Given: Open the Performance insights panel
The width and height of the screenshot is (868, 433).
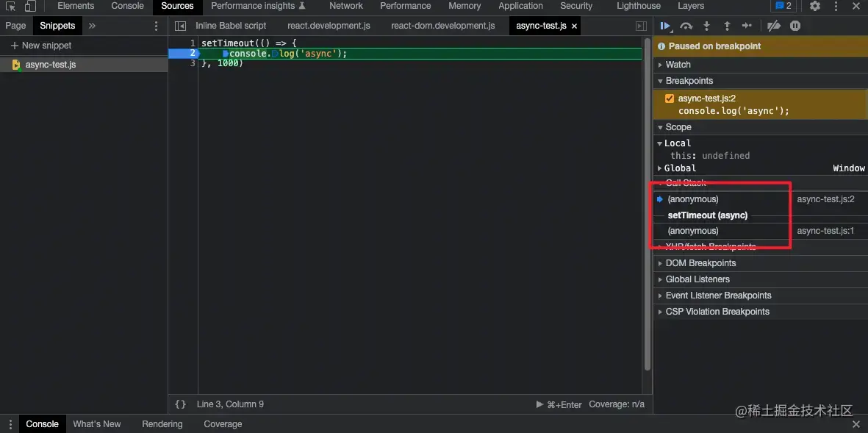Looking at the screenshot, I should [x=258, y=6].
